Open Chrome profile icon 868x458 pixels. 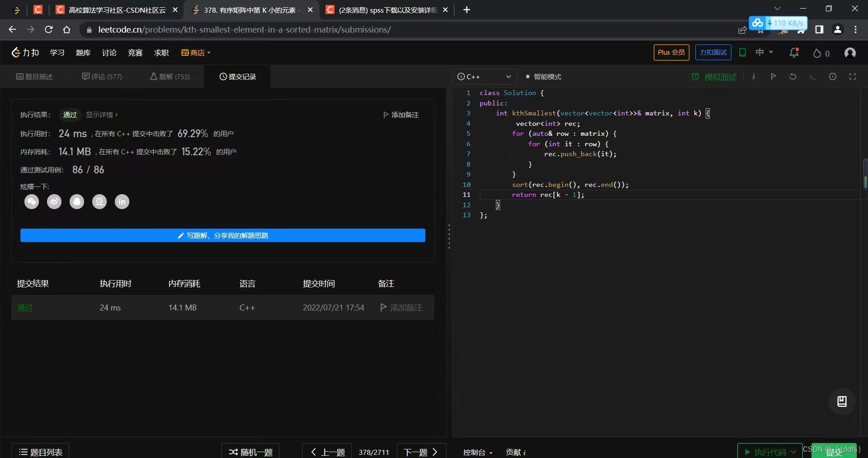pyautogui.click(x=838, y=29)
